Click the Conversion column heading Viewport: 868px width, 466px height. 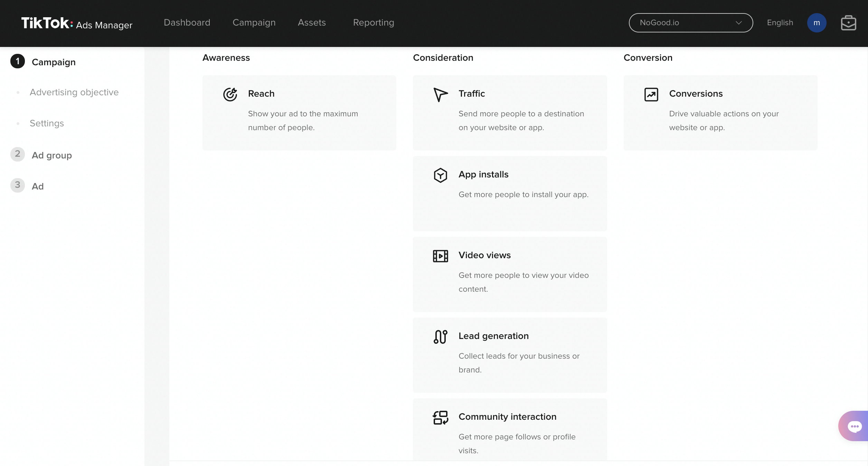click(x=648, y=58)
